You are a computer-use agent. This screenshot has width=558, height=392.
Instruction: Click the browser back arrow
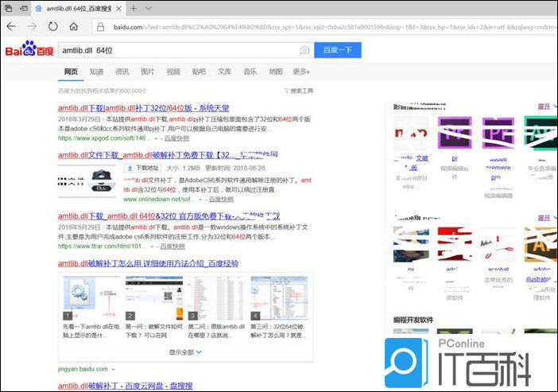tap(11, 26)
